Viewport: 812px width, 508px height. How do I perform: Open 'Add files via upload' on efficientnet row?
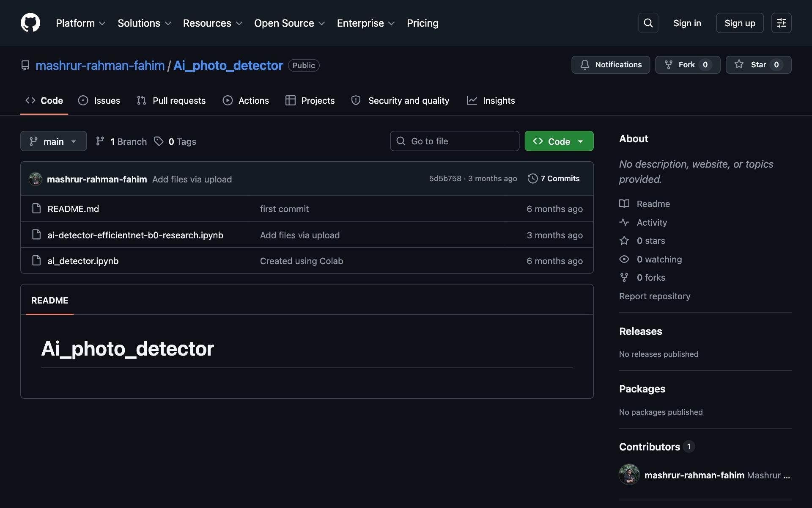300,235
